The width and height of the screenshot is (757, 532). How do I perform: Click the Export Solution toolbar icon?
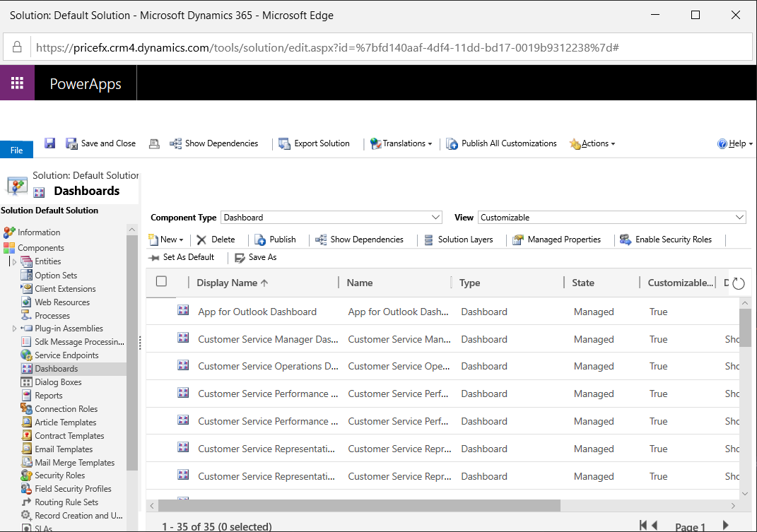pos(285,143)
